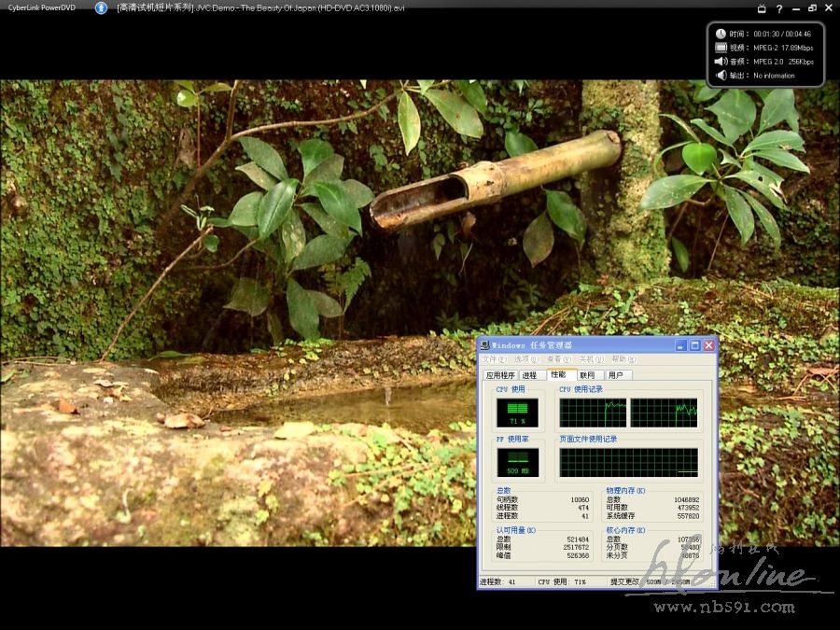Close the Windows Task Manager window

pyautogui.click(x=708, y=344)
